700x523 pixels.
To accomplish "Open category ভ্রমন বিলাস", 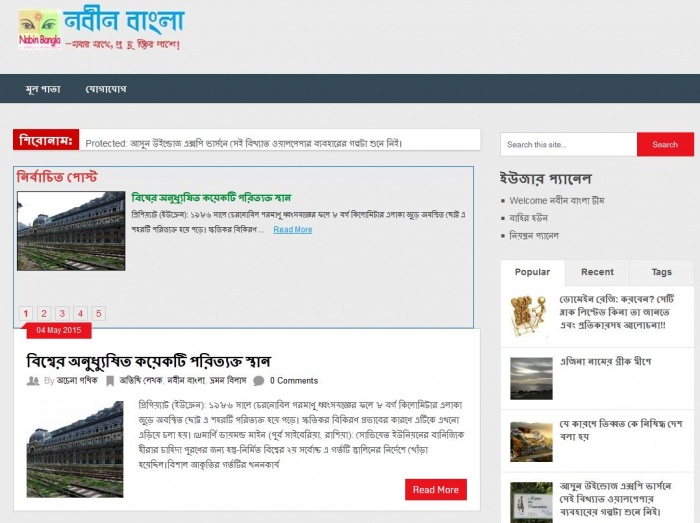I will point(228,381).
